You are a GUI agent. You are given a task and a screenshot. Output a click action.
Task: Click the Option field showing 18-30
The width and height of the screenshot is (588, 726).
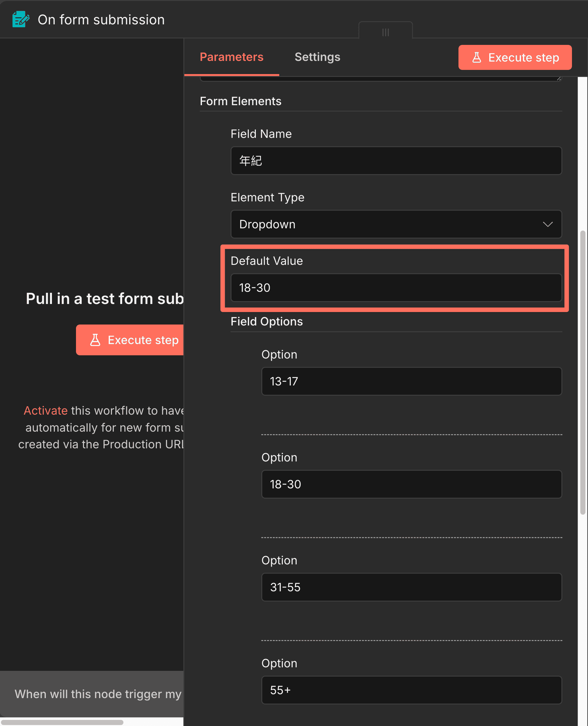pyautogui.click(x=411, y=484)
